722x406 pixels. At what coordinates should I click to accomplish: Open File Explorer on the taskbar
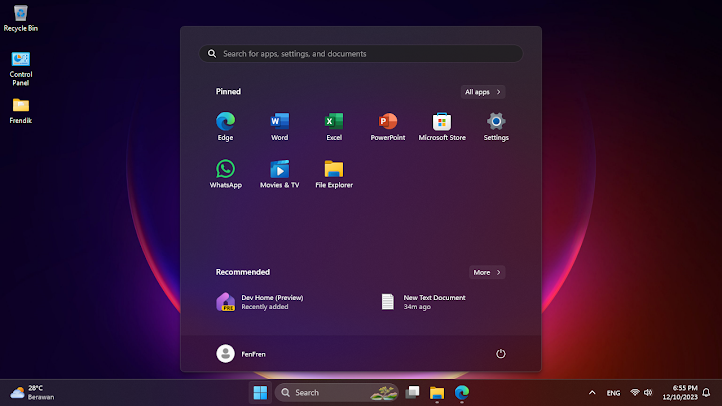pos(437,393)
